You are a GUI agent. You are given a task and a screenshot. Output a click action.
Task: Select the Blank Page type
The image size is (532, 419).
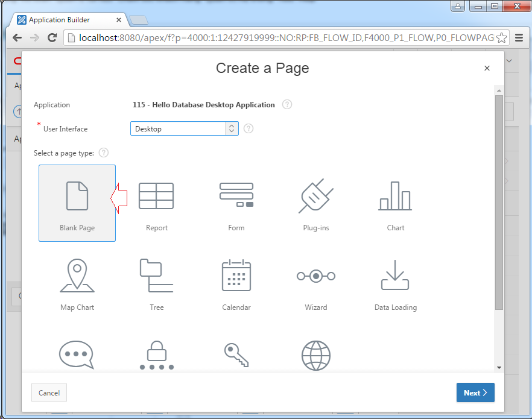(x=77, y=203)
